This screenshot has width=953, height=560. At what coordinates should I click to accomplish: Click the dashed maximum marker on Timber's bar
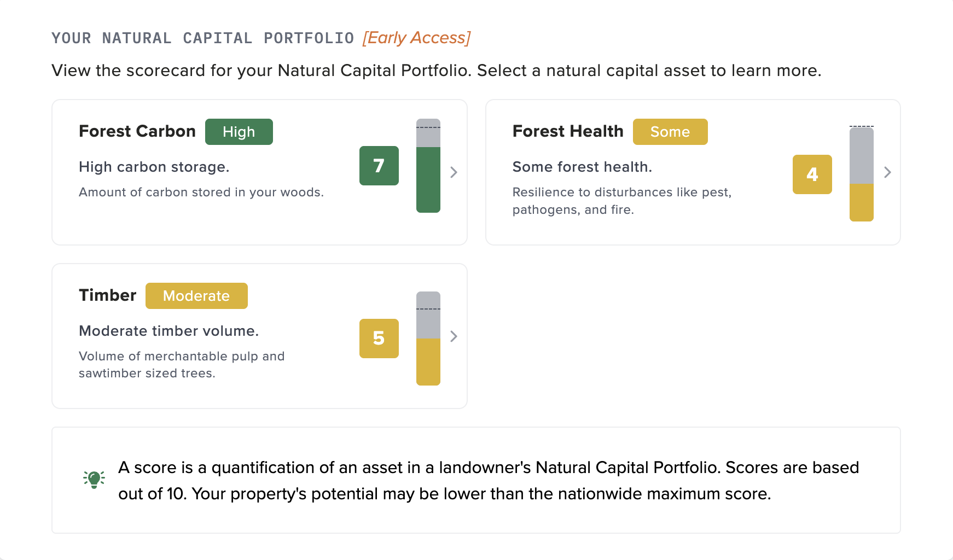pos(428,308)
